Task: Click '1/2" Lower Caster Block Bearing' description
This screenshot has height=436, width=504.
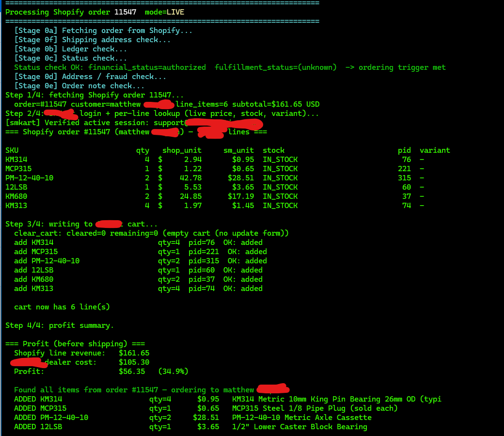Action: (299, 427)
